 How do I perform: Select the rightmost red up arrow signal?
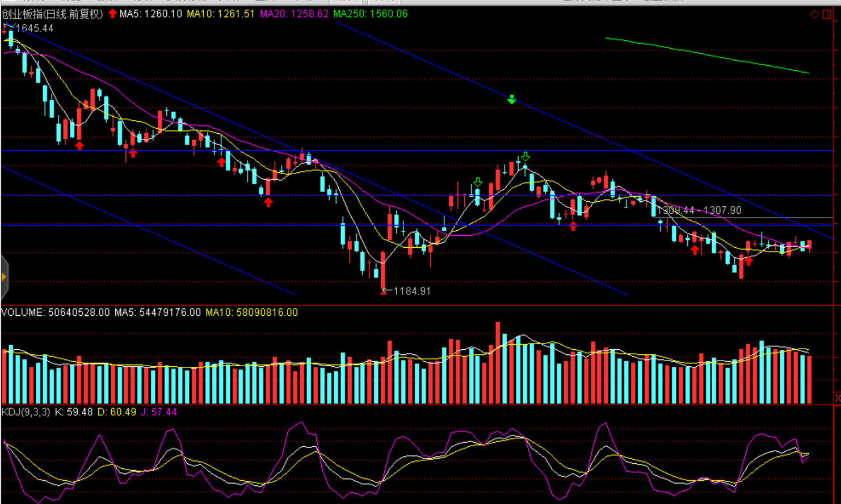[x=749, y=261]
